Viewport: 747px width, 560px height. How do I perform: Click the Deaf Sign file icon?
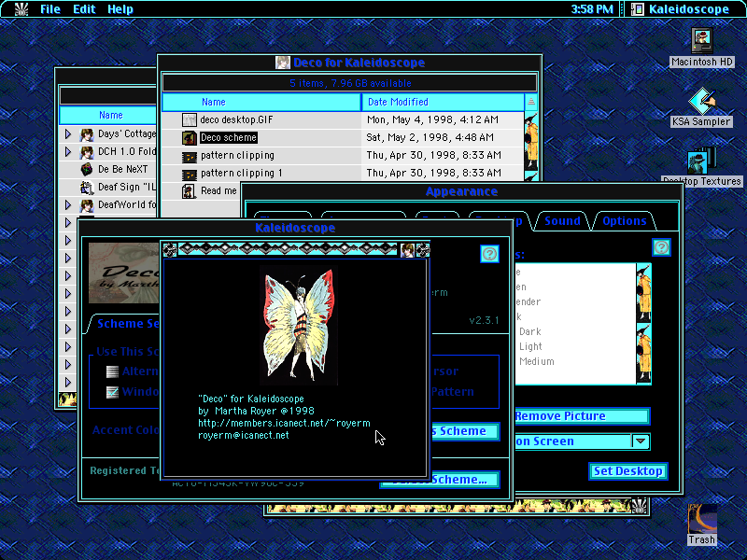86,188
